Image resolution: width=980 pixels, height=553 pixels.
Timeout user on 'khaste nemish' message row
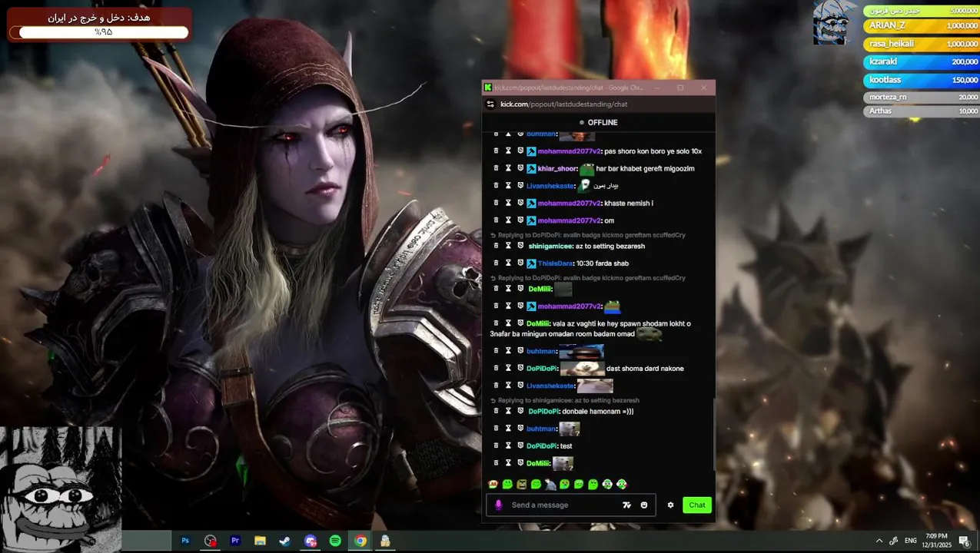tap(508, 203)
